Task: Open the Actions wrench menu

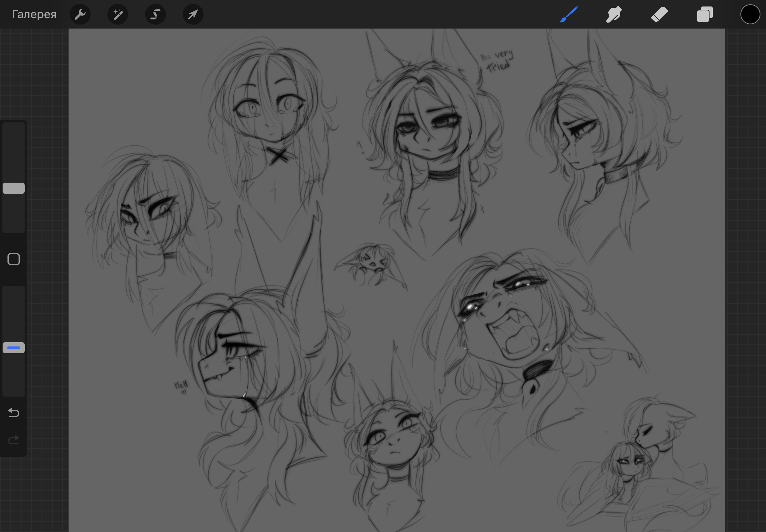Action: (80, 14)
